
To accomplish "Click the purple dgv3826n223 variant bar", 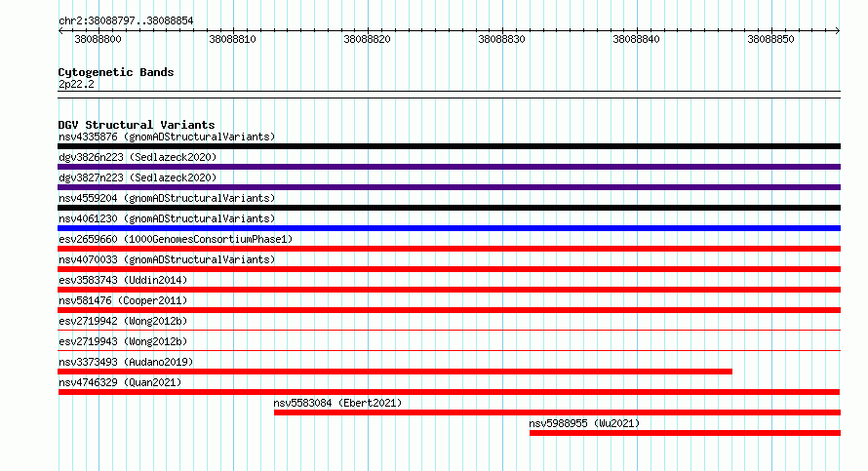I will [x=449, y=167].
